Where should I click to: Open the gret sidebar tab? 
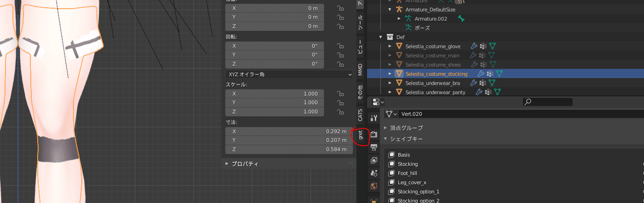[361, 135]
